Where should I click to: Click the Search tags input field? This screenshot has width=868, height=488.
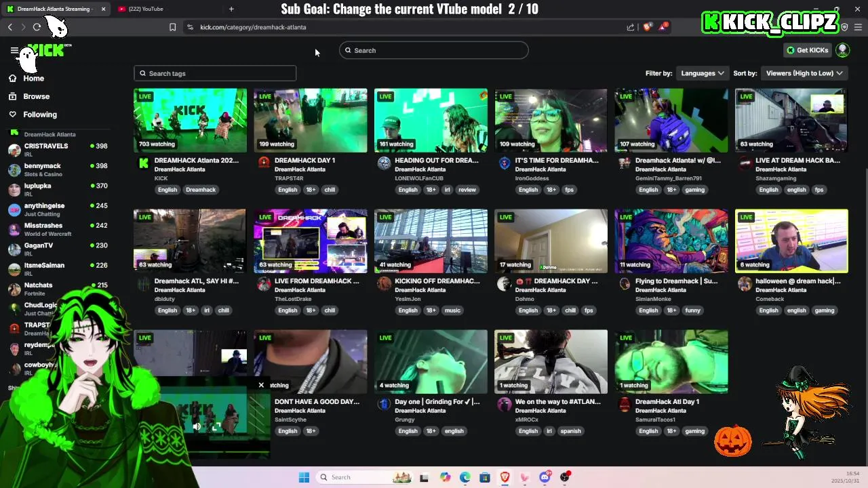coord(215,73)
